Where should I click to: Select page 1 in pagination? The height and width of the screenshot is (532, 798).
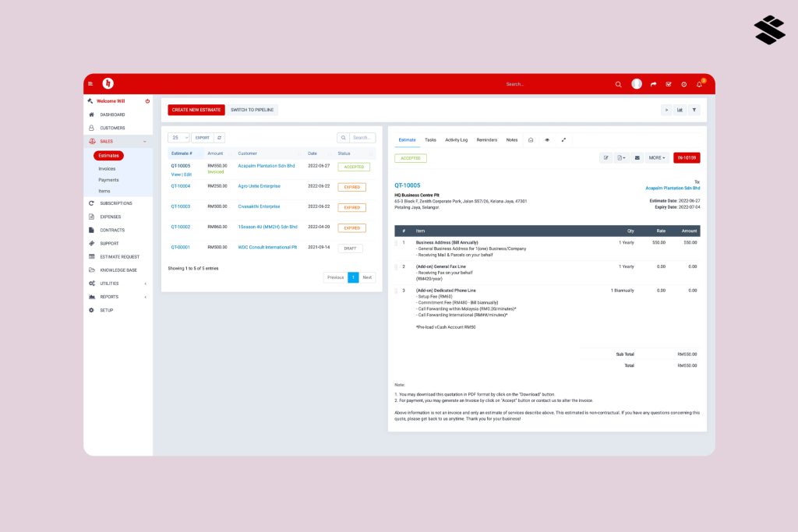tap(353, 277)
